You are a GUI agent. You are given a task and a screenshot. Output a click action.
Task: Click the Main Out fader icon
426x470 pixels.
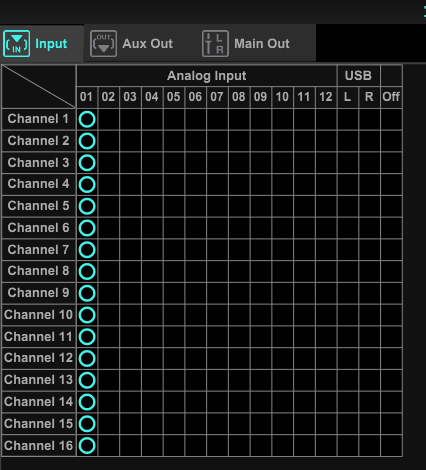[215, 44]
